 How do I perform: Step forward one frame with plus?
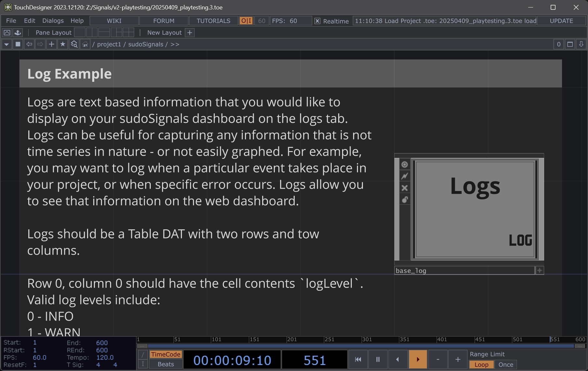[458, 359]
